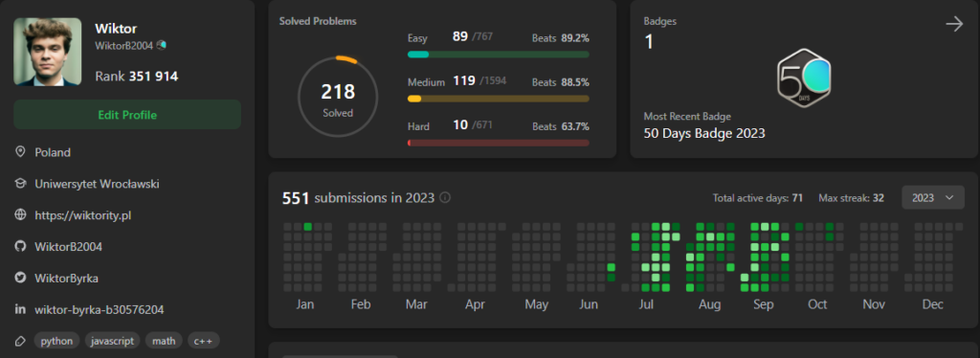
Task: Click the globe icon beside wiktority.pl
Action: pyautogui.click(x=21, y=215)
